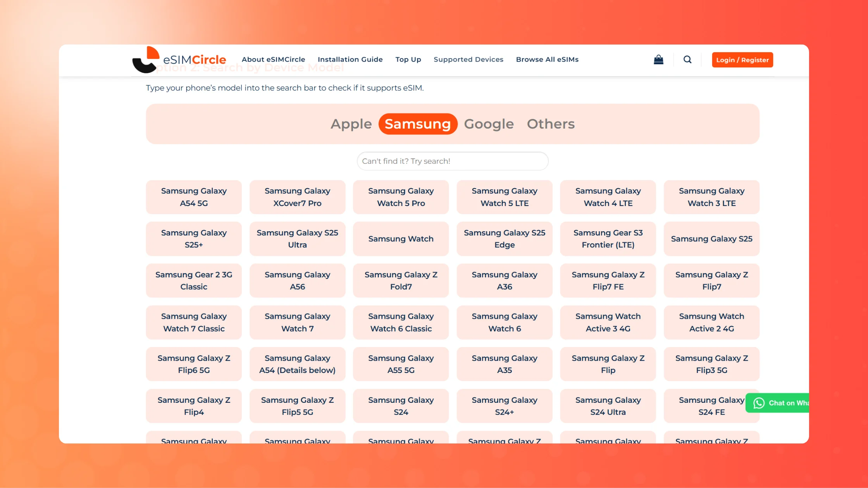Viewport: 868px width, 488px height.
Task: Select the Samsung Galaxy S24 Ultra card
Action: tap(608, 406)
